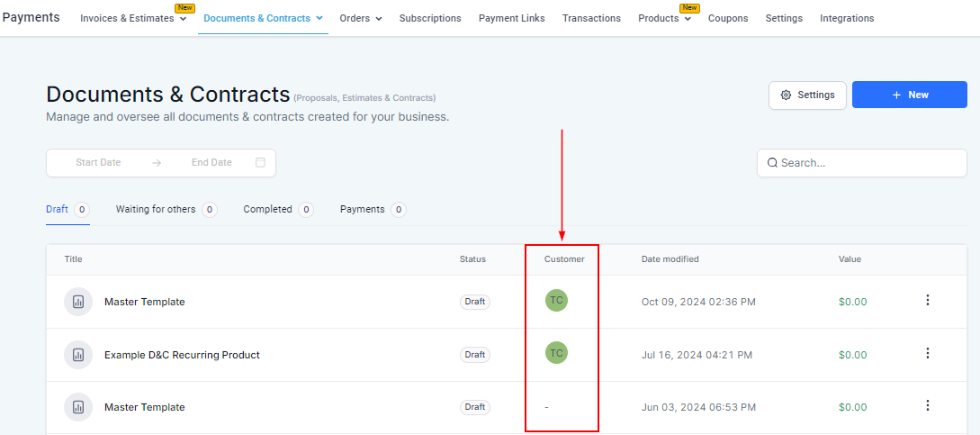980x435 pixels.
Task: Open three-dot menu for Example D&C Recurring Product
Action: pyautogui.click(x=928, y=354)
